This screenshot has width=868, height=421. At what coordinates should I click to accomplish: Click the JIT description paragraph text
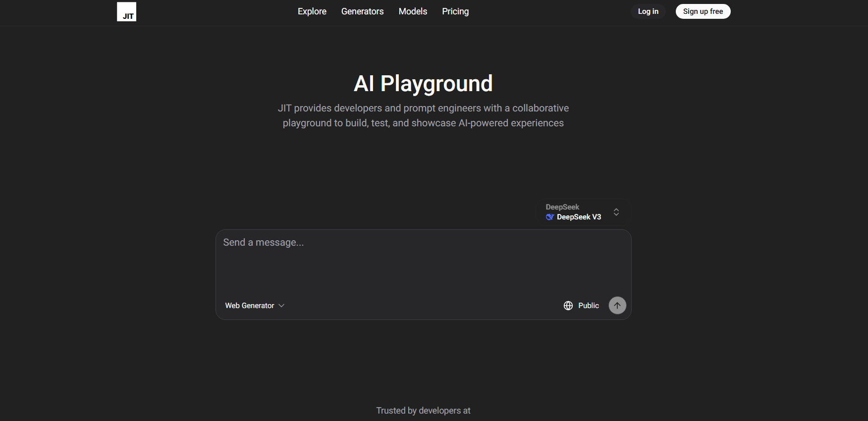423,115
